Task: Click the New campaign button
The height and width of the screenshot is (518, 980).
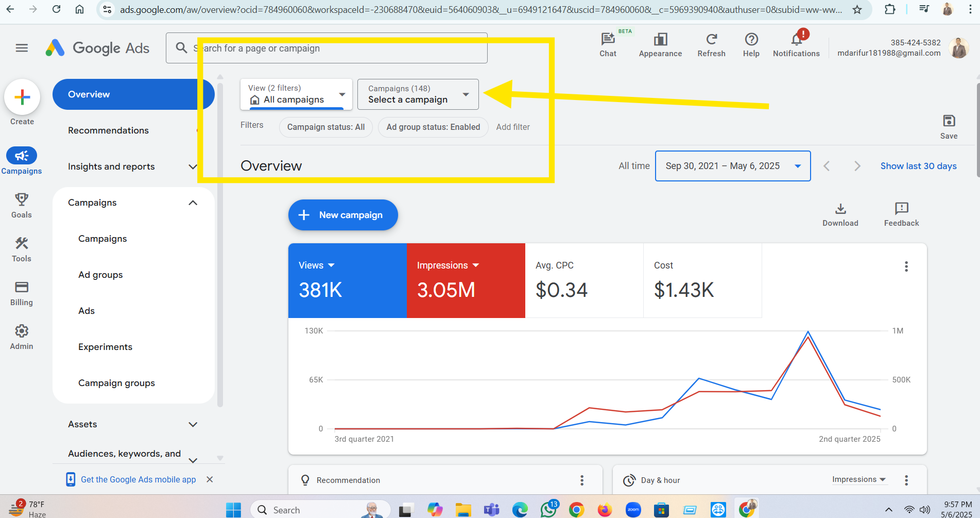Action: click(343, 215)
